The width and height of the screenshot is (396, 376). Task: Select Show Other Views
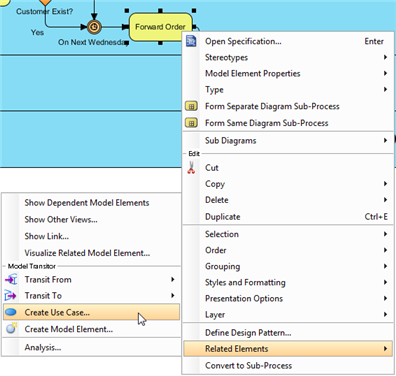91,219
